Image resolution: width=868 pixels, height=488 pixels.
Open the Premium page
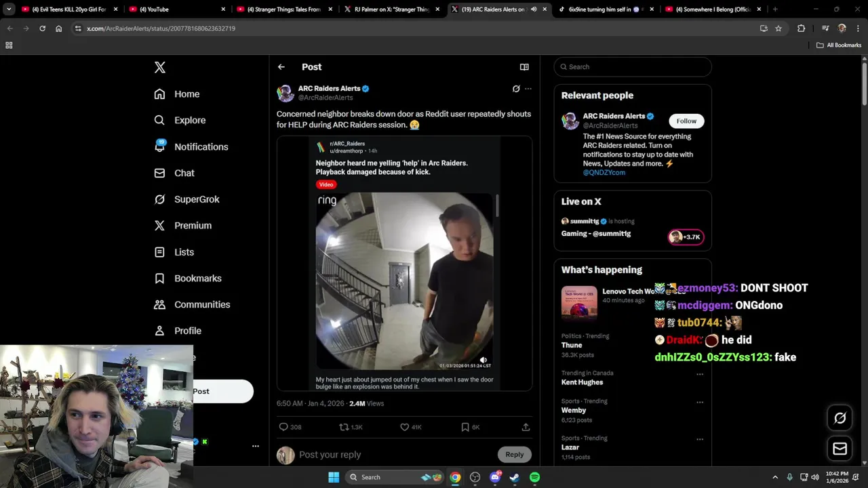183,226
